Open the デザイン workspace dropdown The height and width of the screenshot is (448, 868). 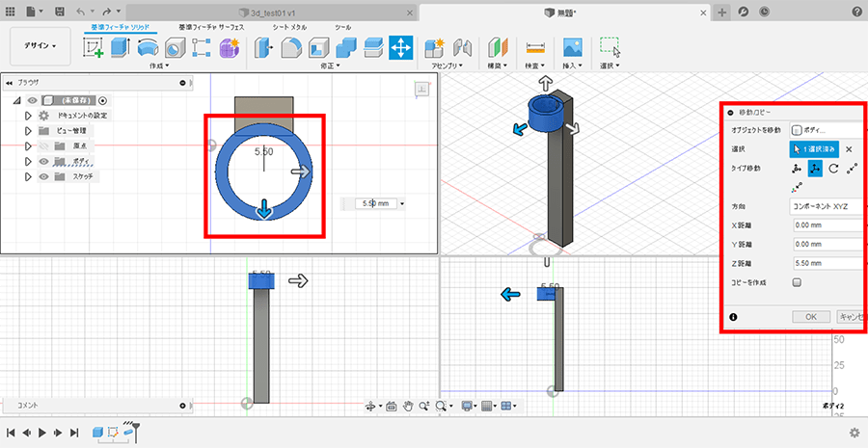coord(41,45)
